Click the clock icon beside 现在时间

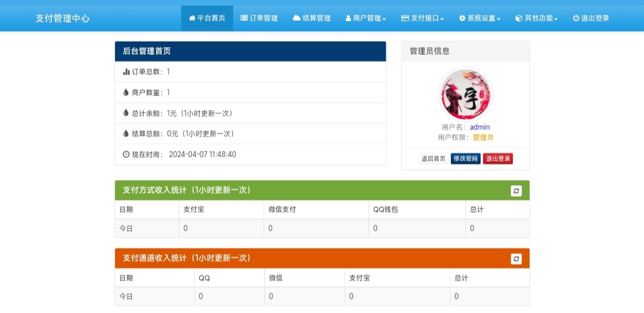(x=126, y=154)
